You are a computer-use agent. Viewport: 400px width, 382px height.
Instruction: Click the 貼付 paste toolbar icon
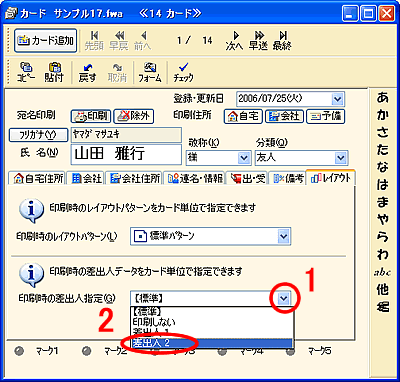[x=54, y=72]
